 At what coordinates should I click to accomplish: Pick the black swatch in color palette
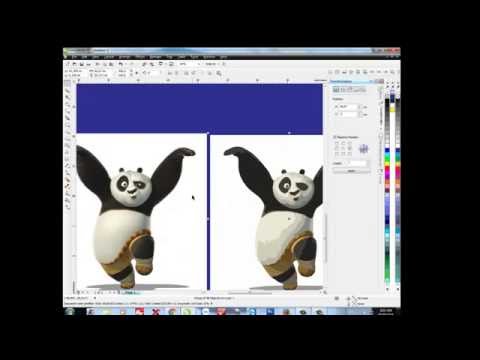point(387,102)
